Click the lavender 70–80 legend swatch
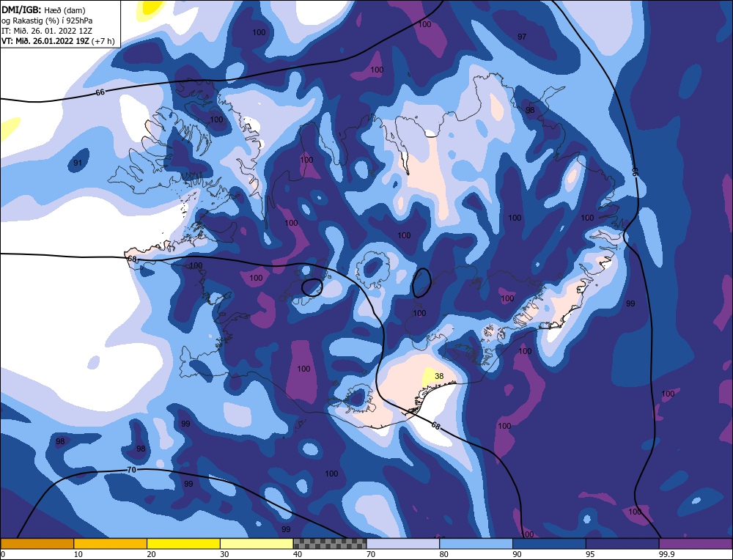The height and width of the screenshot is (560, 733). point(403,543)
